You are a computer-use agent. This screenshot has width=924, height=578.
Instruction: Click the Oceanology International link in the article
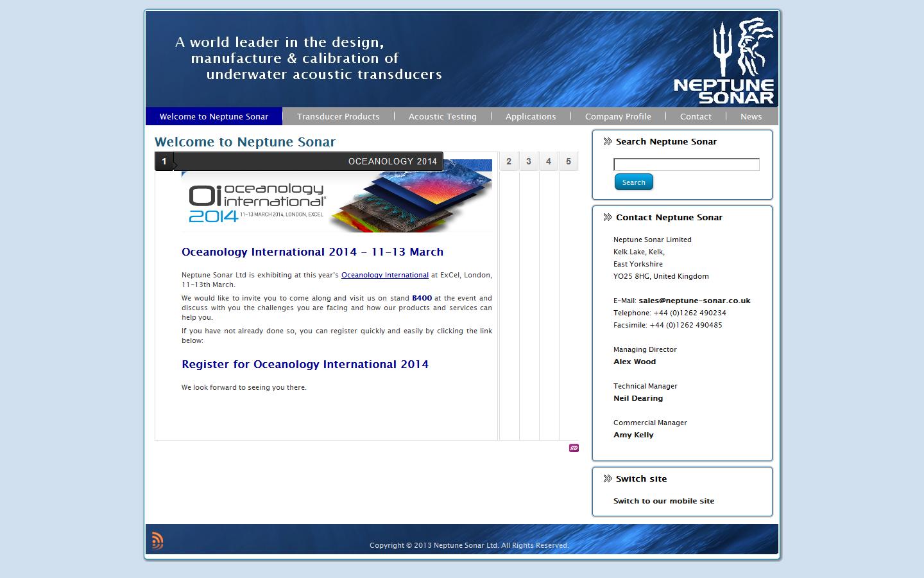(x=385, y=275)
